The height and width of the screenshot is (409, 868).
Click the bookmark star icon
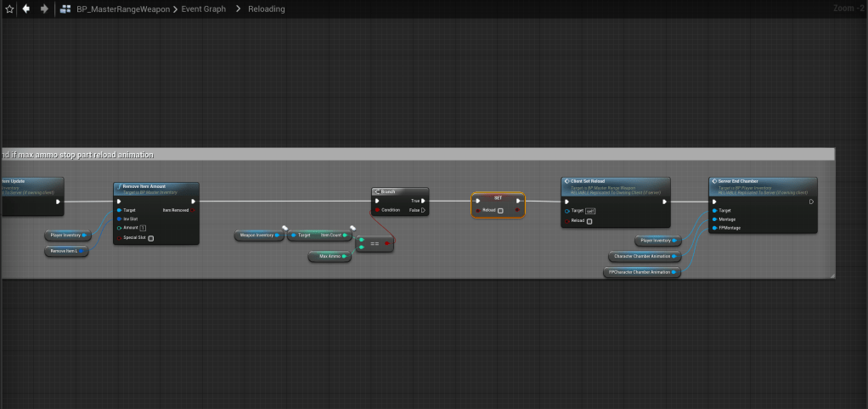[9, 9]
